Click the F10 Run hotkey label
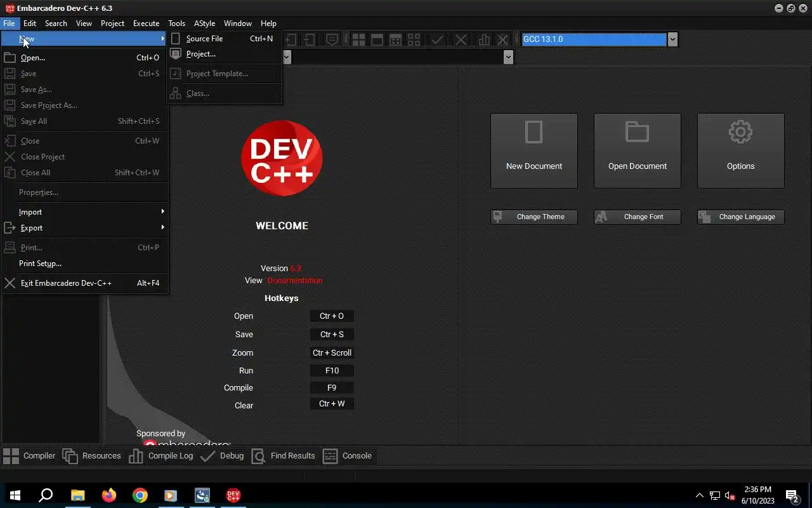The height and width of the screenshot is (508, 812). click(332, 370)
